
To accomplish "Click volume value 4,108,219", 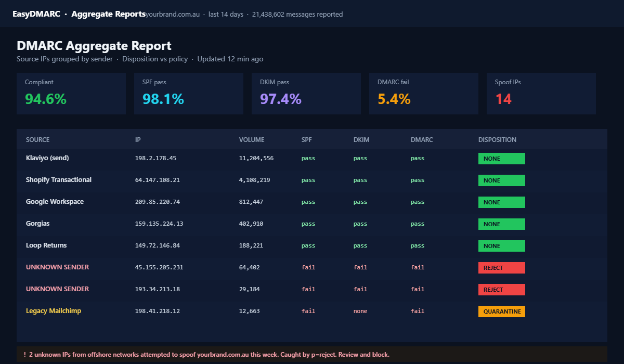I will point(255,180).
